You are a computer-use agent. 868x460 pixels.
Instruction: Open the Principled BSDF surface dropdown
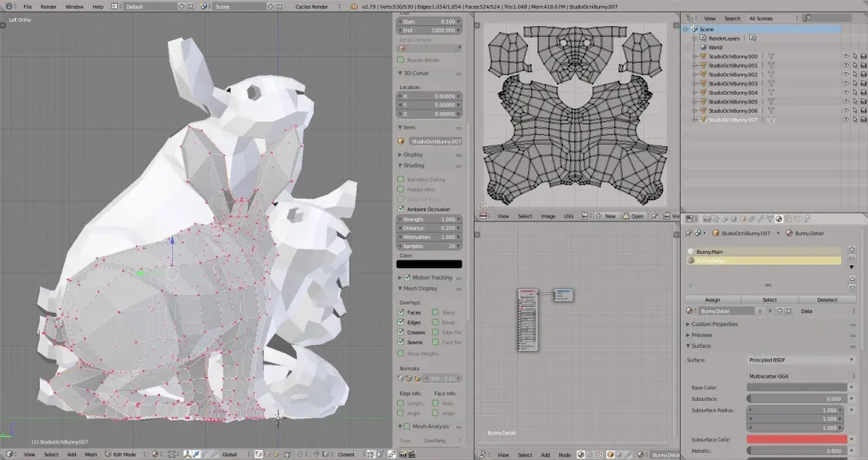click(x=800, y=359)
